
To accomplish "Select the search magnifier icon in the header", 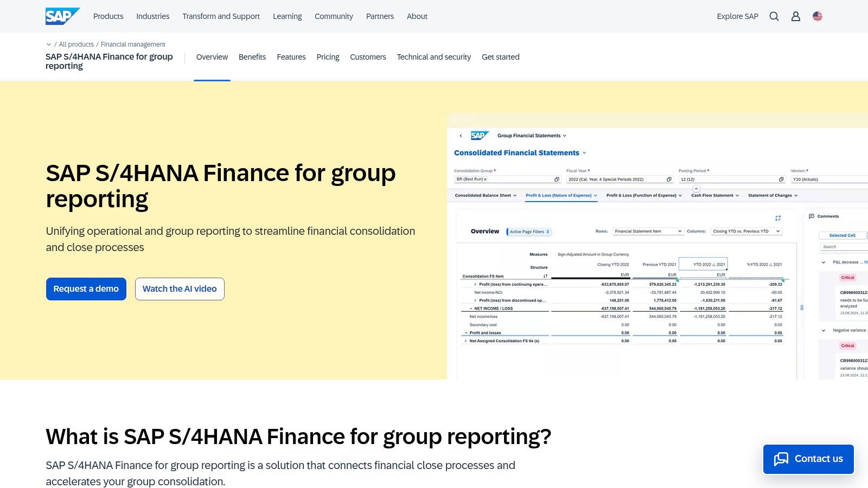I will [x=774, y=16].
